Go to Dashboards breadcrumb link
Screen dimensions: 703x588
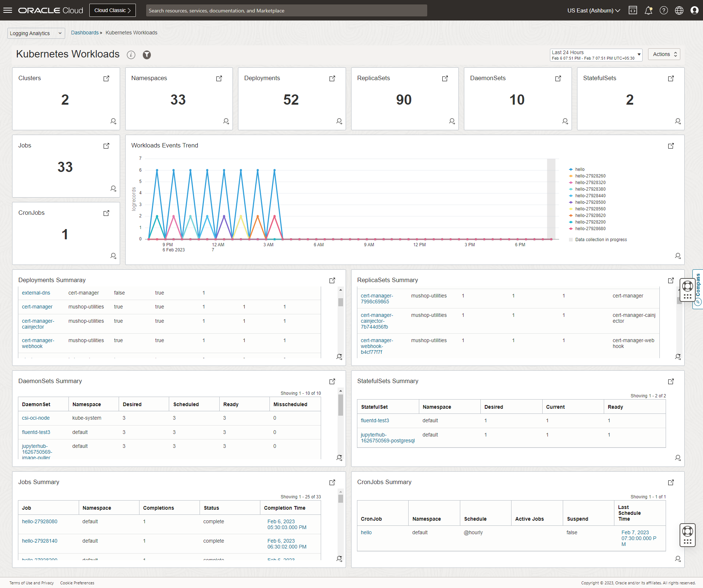pos(85,33)
